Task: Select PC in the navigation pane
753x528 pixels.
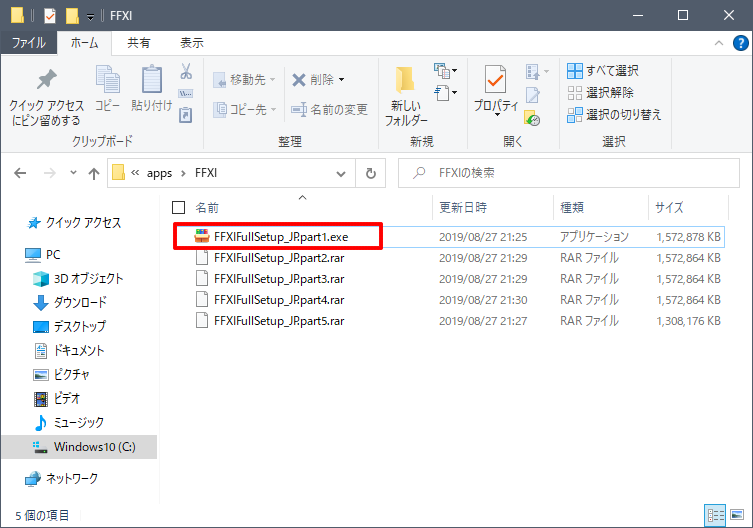Action: click(43, 255)
